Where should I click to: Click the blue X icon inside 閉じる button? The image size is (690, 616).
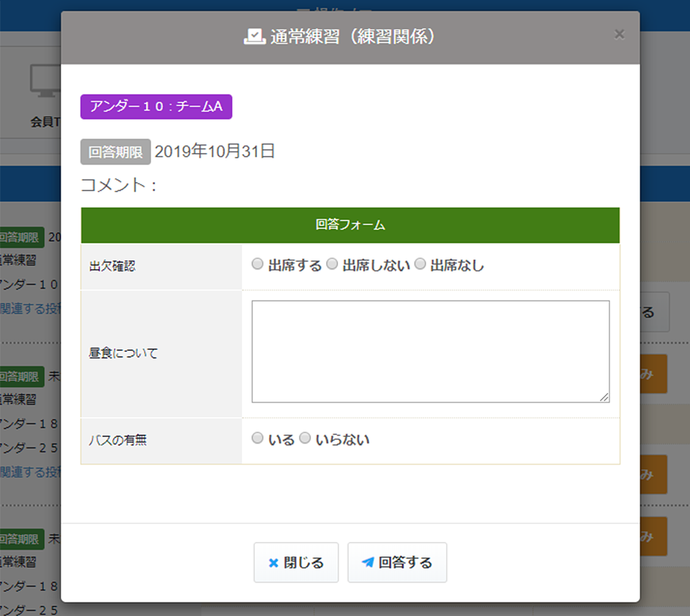(x=273, y=563)
